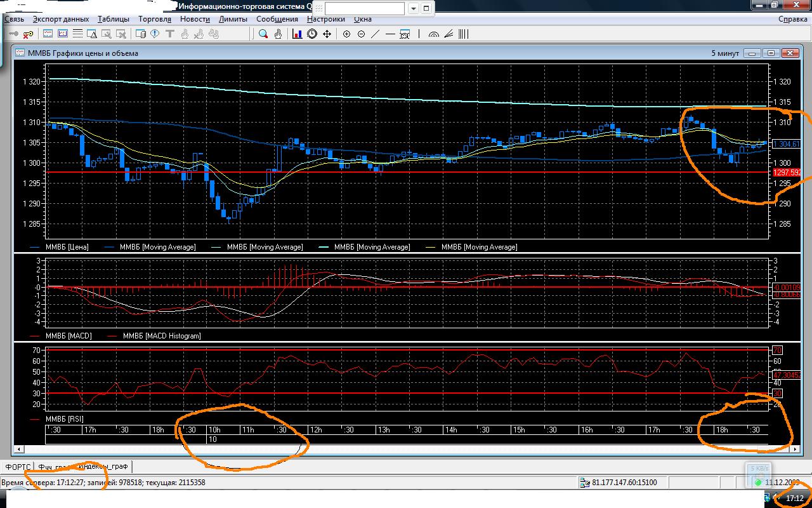Screen dimensions: 812x508
Task: Click the connect key icon in toolbar
Action: point(13,34)
